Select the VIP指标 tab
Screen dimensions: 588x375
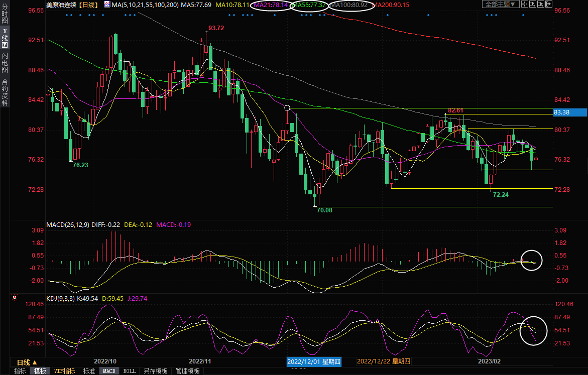65,371
